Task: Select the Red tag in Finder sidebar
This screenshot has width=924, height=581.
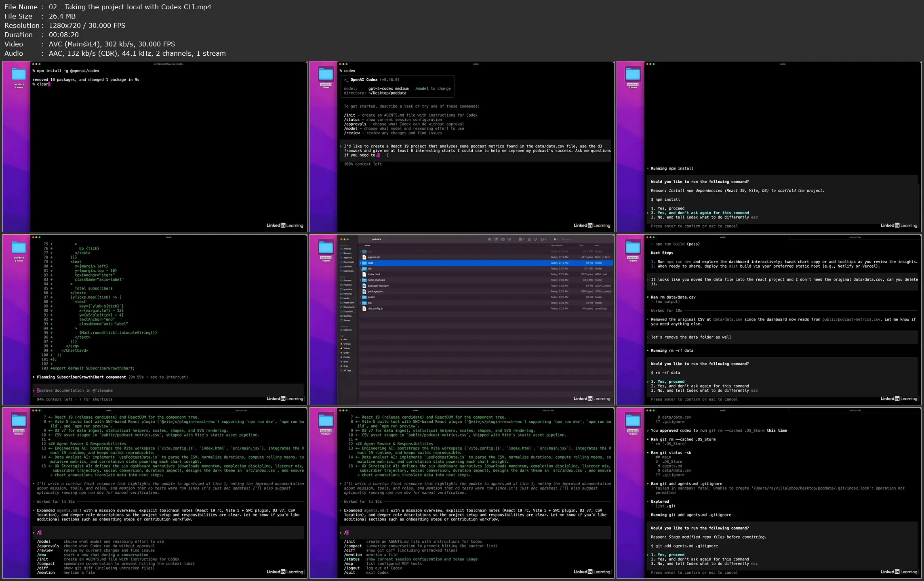Action: [x=345, y=340]
